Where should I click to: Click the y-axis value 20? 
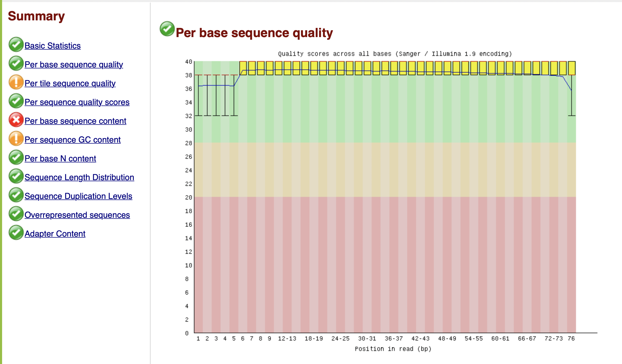(189, 197)
